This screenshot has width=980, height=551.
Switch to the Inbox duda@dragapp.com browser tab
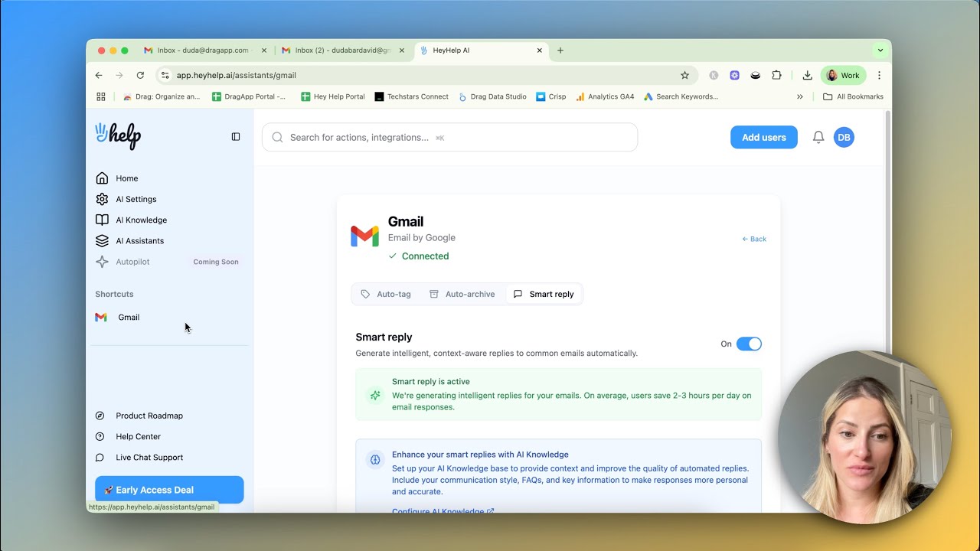[205, 51]
